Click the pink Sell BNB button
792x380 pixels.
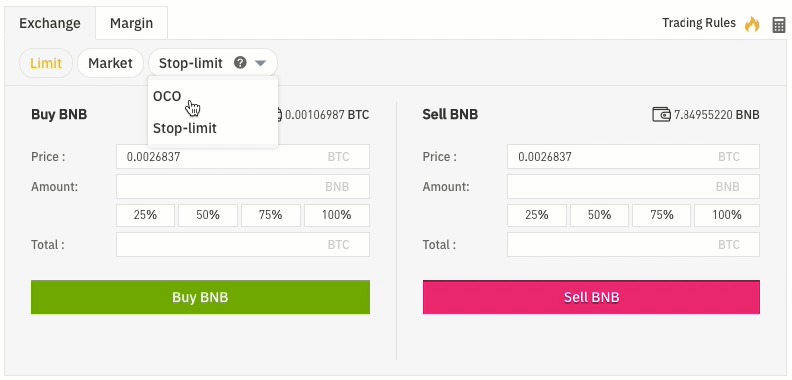pyautogui.click(x=591, y=297)
